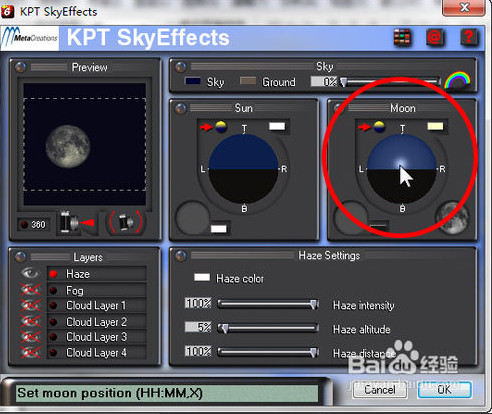Hide the Haze layer with eye icon
The image size is (492, 414).
click(x=30, y=273)
